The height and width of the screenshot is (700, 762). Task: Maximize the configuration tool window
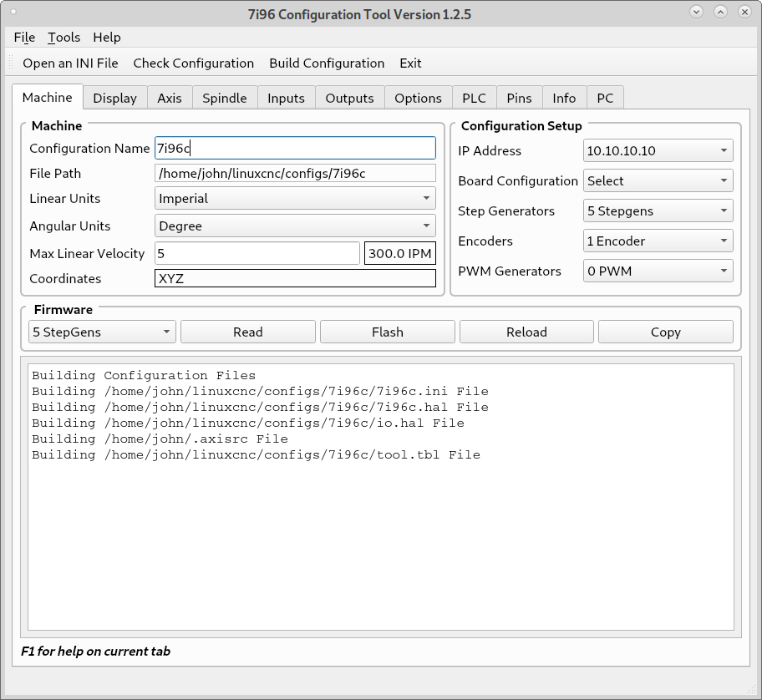click(720, 13)
